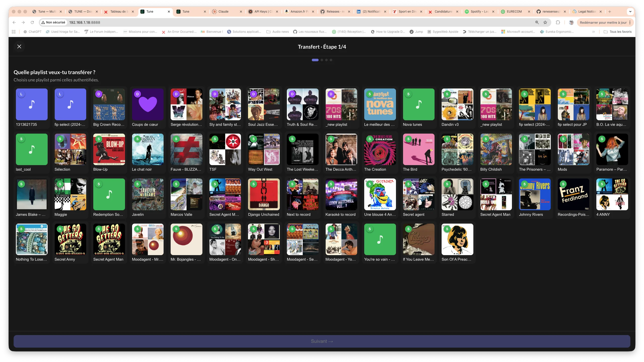Image resolution: width=644 pixels, height=362 pixels.
Task: Bookmark the page with the star icon
Action: click(x=545, y=22)
